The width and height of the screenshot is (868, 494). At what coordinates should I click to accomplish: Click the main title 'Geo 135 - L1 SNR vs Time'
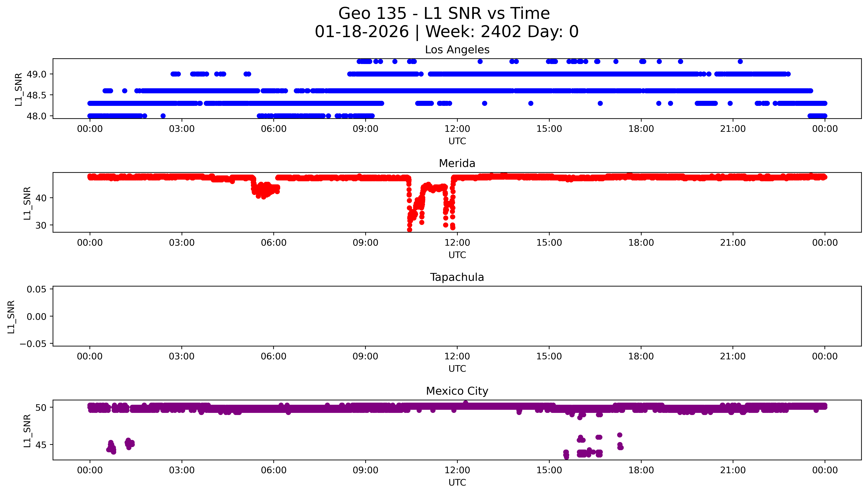tap(444, 14)
